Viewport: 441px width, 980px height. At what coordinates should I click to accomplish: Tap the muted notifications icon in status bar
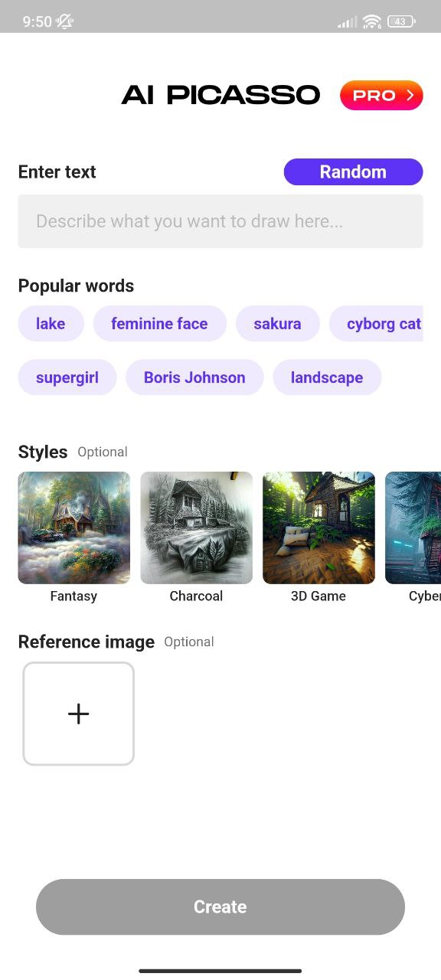[64, 21]
